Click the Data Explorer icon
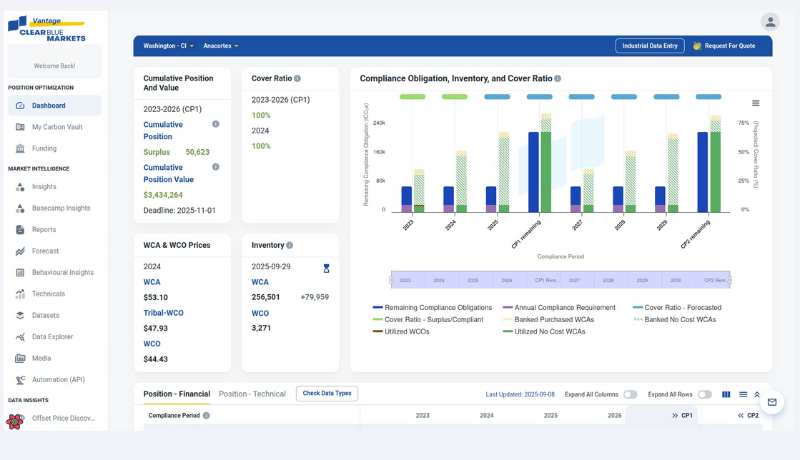 [20, 337]
